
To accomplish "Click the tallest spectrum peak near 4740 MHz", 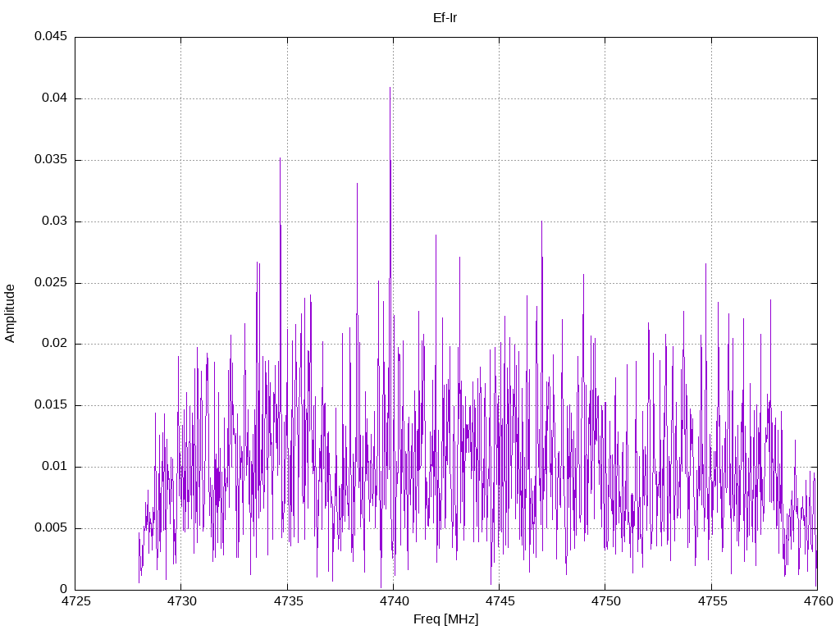I will pos(390,89).
